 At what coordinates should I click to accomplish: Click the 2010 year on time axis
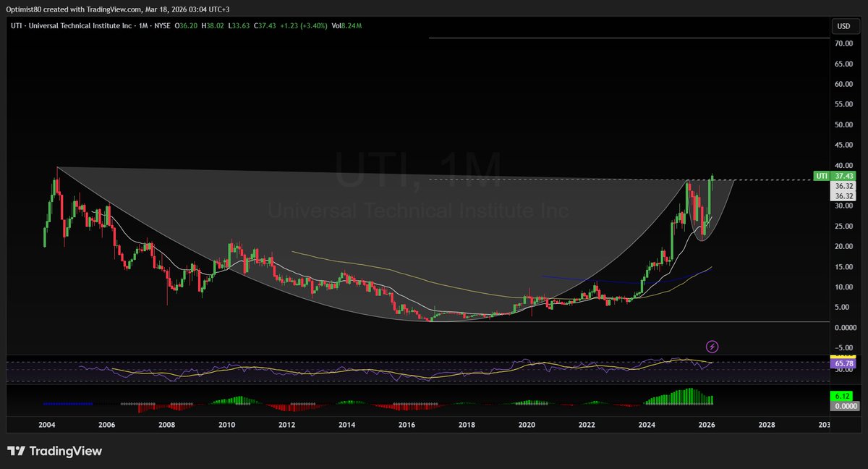click(x=226, y=426)
